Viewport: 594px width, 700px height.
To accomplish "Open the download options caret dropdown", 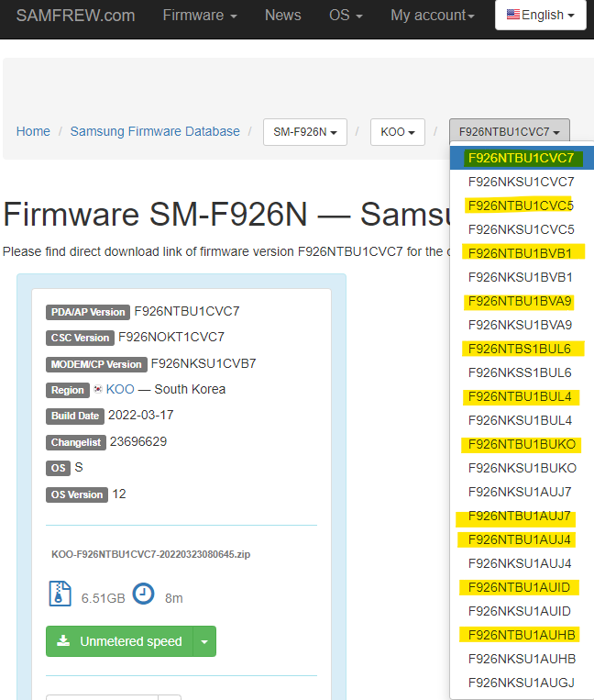I will click(x=204, y=641).
